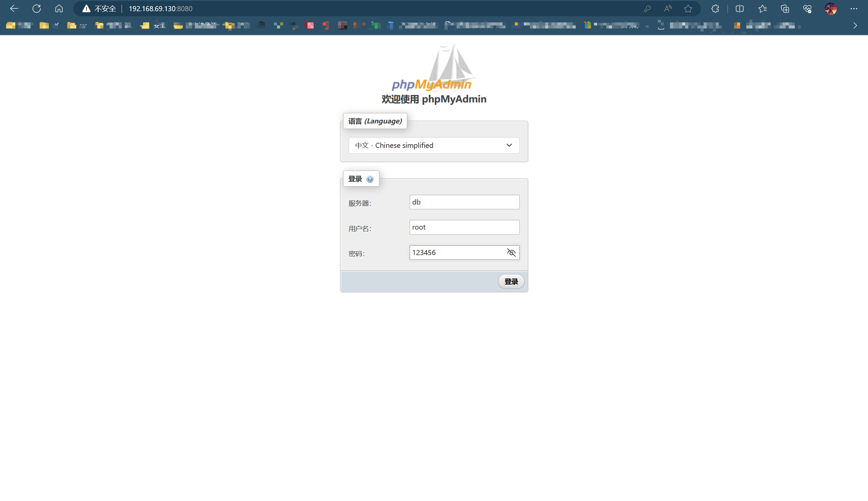Open the user profile avatar
The width and height of the screenshot is (868, 501).
coord(830,8)
